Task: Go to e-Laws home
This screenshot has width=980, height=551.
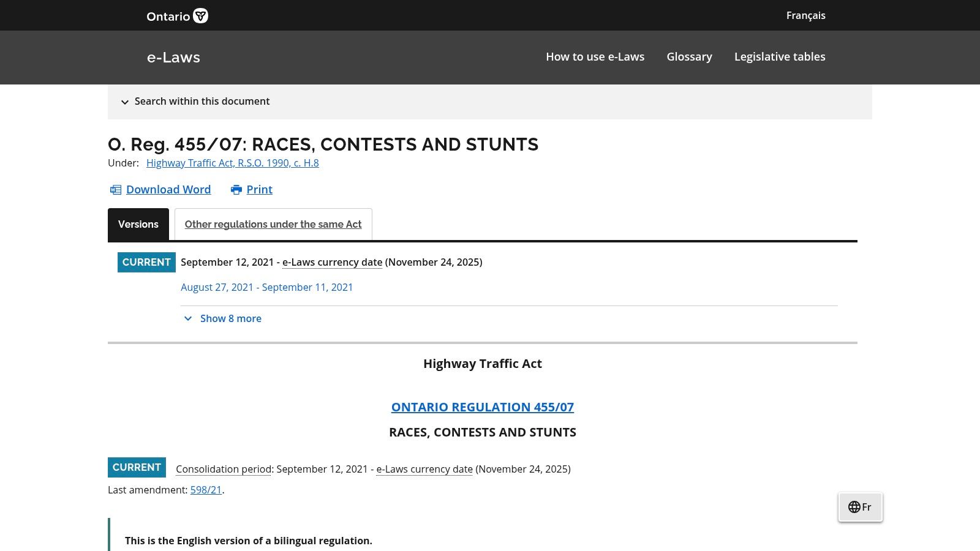Action: point(173,57)
